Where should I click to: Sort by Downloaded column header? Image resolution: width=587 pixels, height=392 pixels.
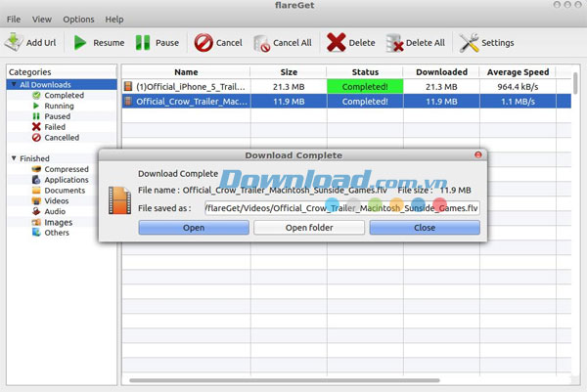point(441,71)
